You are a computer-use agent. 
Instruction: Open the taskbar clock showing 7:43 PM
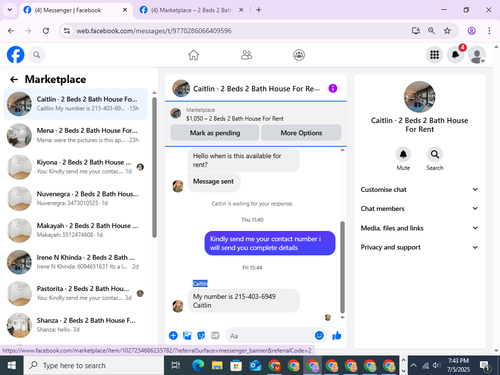tap(458, 365)
